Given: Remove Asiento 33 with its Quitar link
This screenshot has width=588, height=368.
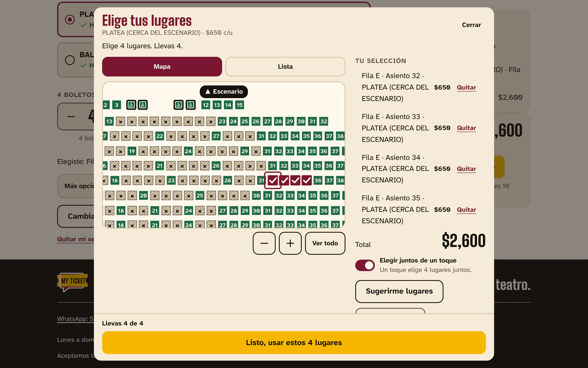Looking at the screenshot, I should click(x=466, y=128).
